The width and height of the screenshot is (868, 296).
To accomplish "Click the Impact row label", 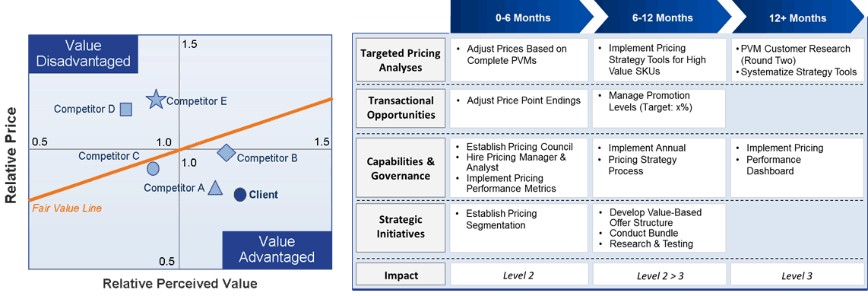I will tap(401, 275).
